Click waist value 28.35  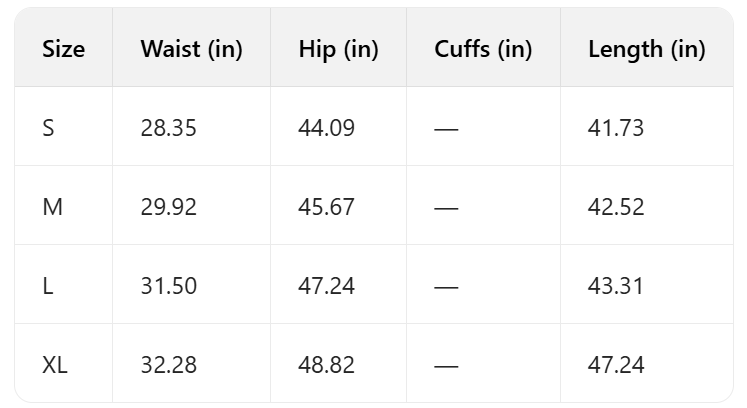coord(169,128)
